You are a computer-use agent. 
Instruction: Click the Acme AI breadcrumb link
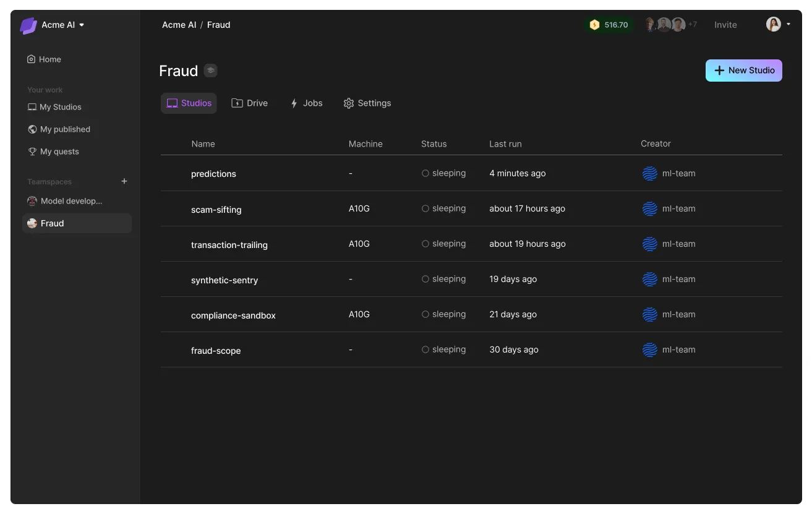[179, 25]
